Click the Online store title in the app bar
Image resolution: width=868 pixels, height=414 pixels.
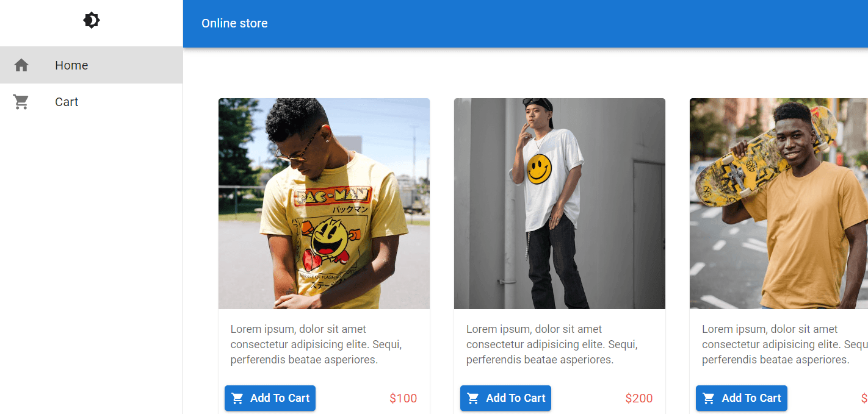pos(234,23)
